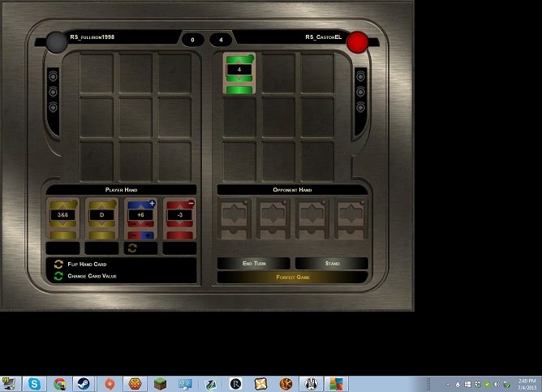Launch Steam from the taskbar
Image resolution: width=542 pixels, height=392 pixels.
[84, 384]
